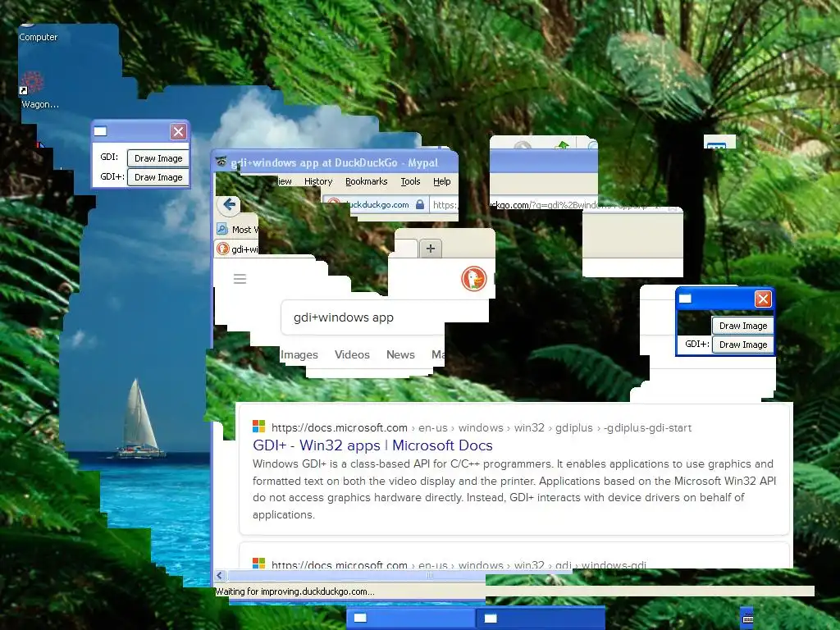
Task: Click the faded GDI window's title bar icon
Action: coord(100,131)
